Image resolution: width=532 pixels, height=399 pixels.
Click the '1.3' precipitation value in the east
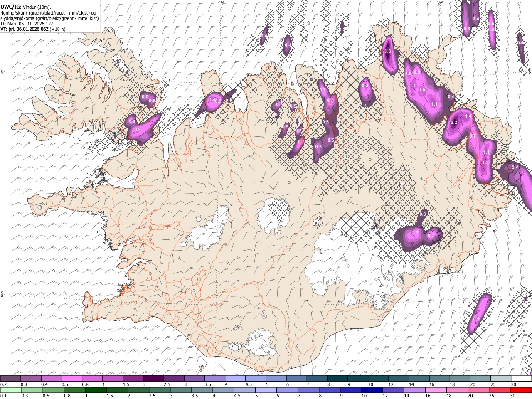tap(485, 163)
